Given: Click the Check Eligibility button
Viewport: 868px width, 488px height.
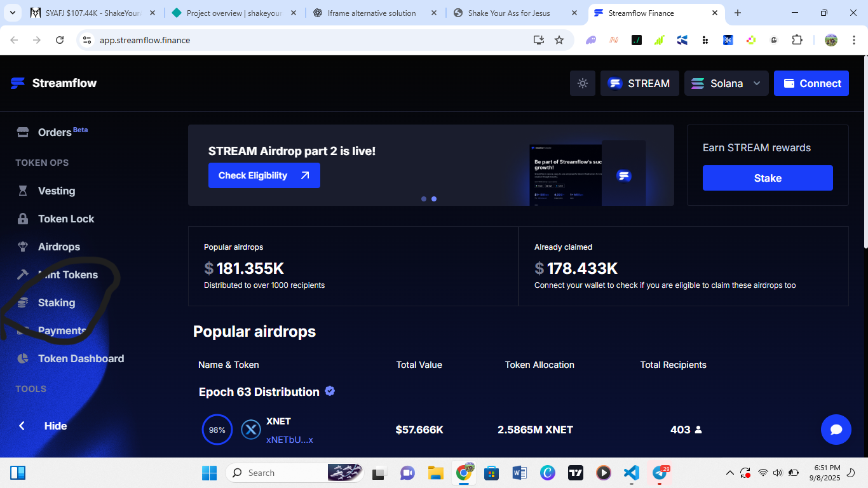Looking at the screenshot, I should pyautogui.click(x=264, y=175).
